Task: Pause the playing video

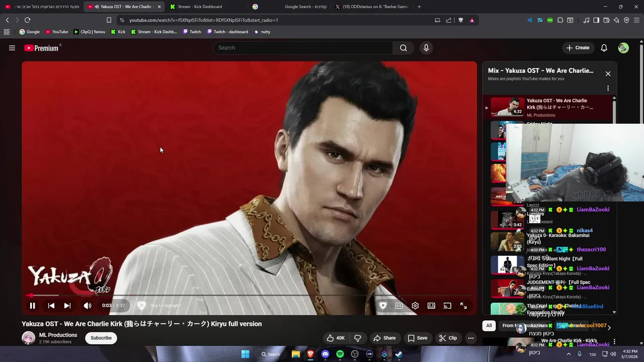Action: [x=32, y=306]
